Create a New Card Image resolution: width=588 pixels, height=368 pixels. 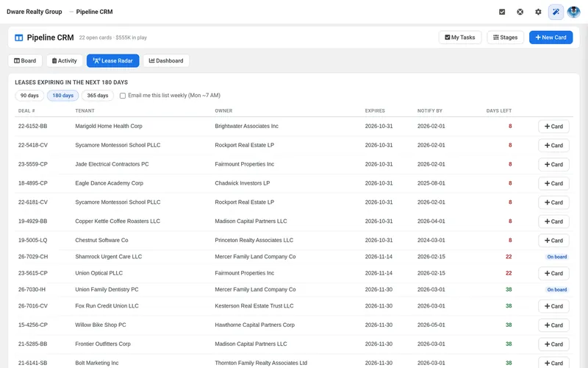(551, 38)
